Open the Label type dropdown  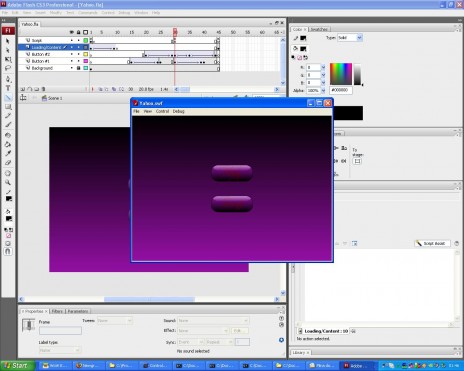point(60,350)
